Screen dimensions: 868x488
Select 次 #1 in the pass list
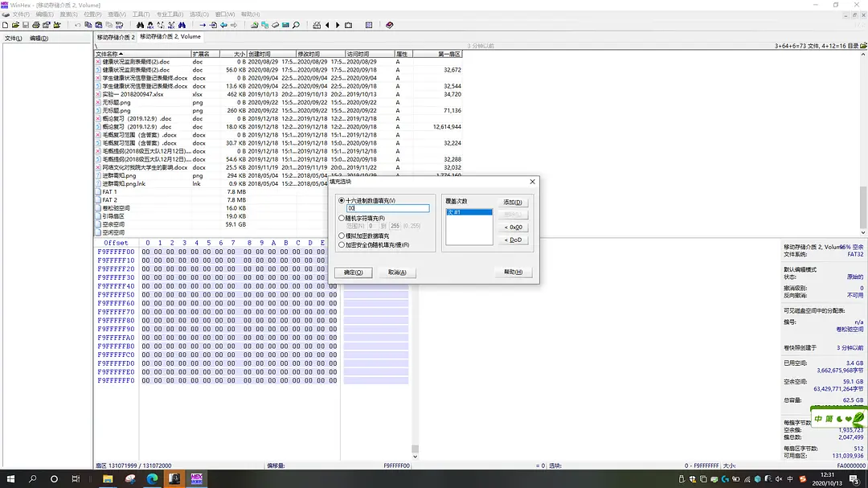coord(469,212)
